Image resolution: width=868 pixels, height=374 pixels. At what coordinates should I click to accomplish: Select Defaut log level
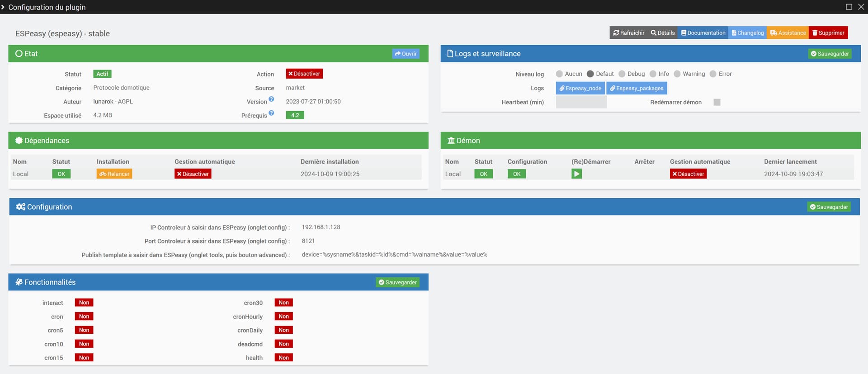click(590, 74)
